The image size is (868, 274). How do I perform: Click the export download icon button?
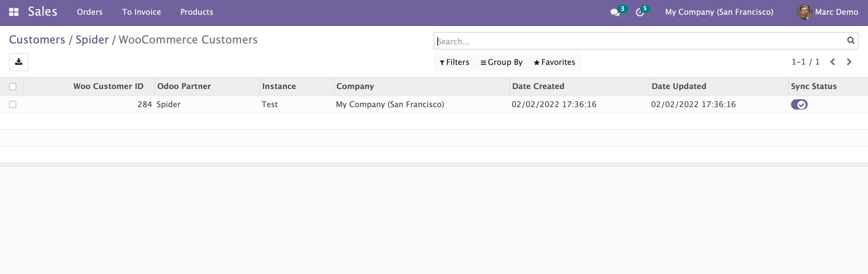click(18, 62)
